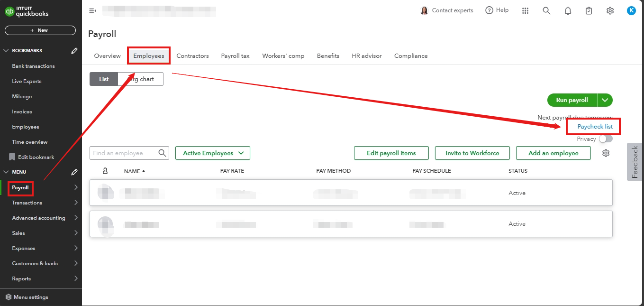The image size is (644, 306).
Task: Open the Contractors tab
Action: coord(192,56)
